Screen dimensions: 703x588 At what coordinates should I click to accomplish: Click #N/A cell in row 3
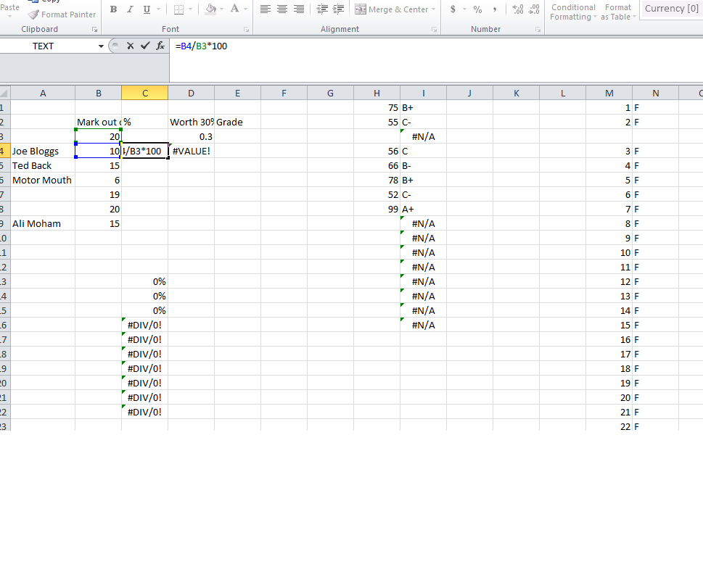(x=423, y=137)
